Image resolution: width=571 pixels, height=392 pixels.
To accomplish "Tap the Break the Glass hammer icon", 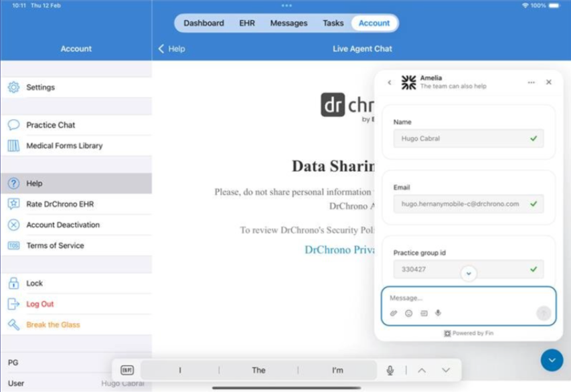I will click(13, 324).
